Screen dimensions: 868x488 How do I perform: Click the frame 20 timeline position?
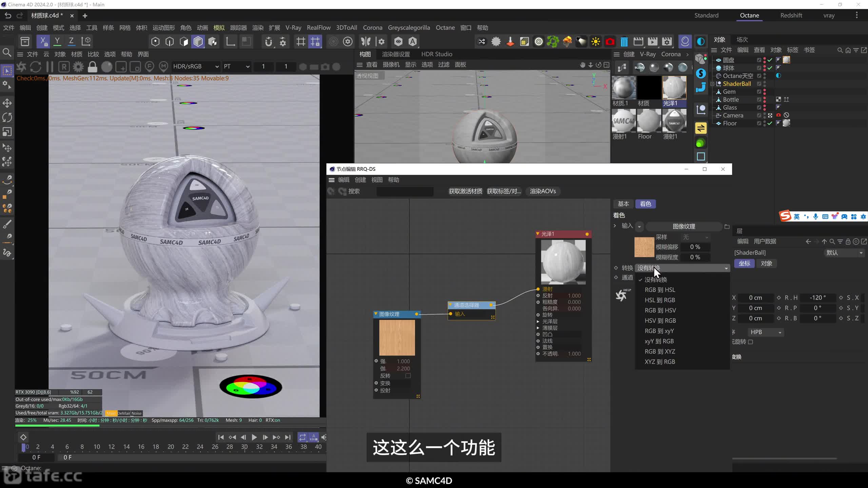click(171, 447)
